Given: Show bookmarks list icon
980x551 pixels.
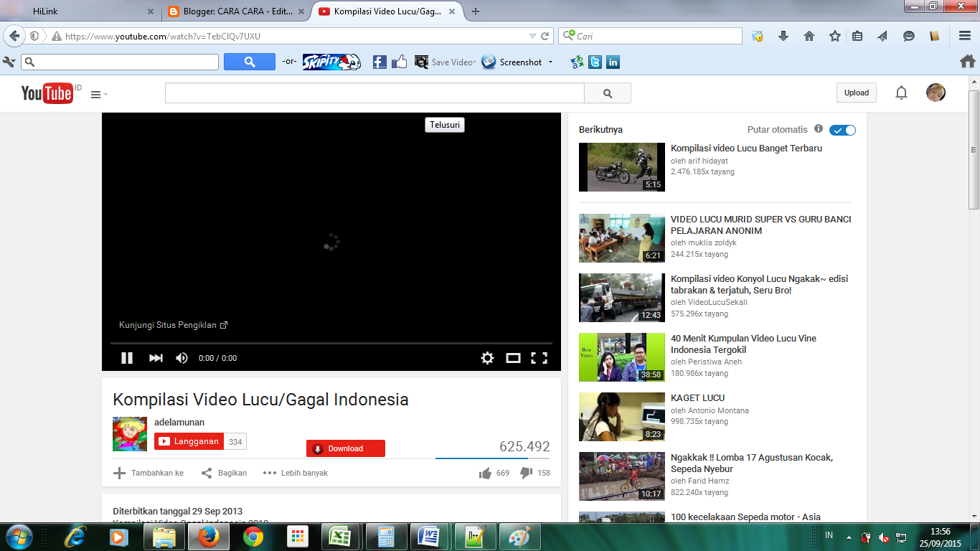Looking at the screenshot, I should 857,36.
